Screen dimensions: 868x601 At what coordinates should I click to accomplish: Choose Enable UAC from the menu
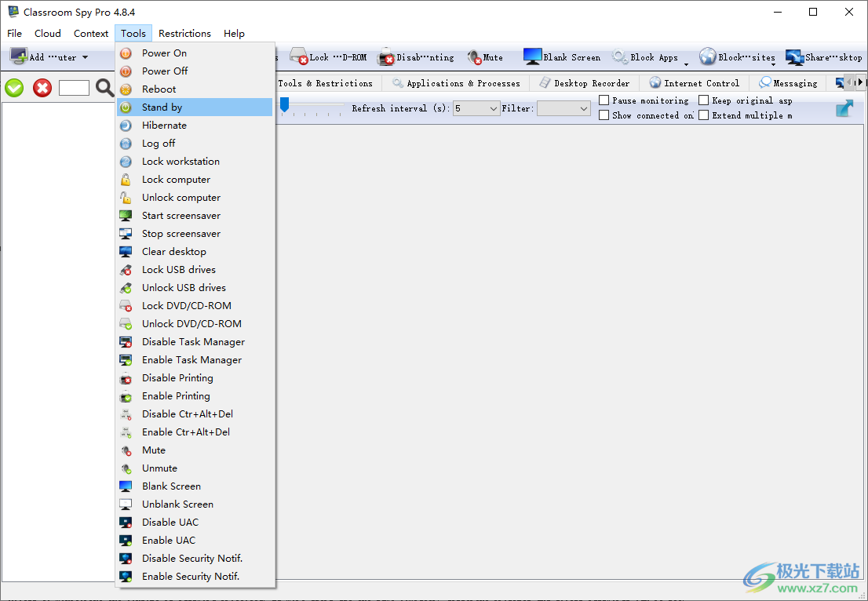pos(195,540)
